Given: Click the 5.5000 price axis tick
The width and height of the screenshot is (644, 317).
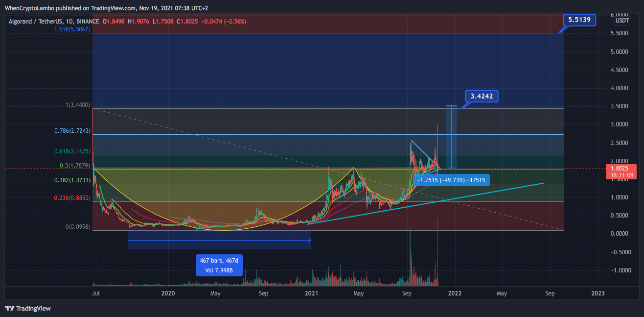Looking at the screenshot, I should click(x=619, y=33).
